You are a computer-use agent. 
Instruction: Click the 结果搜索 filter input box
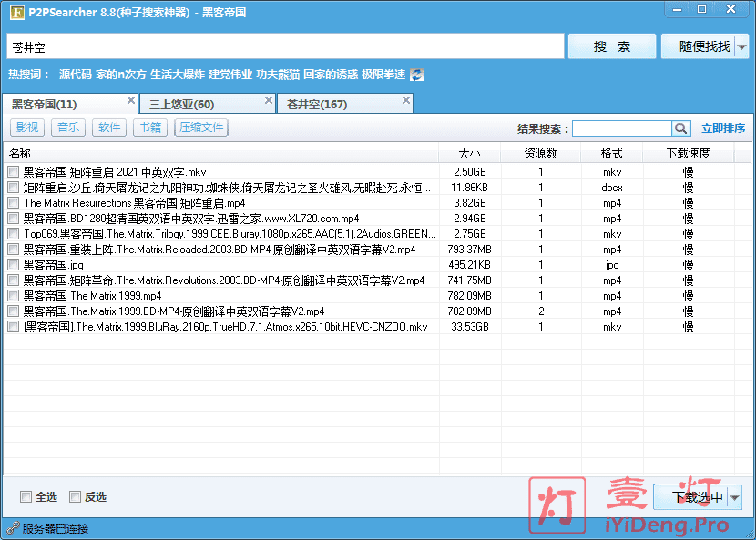(x=622, y=128)
